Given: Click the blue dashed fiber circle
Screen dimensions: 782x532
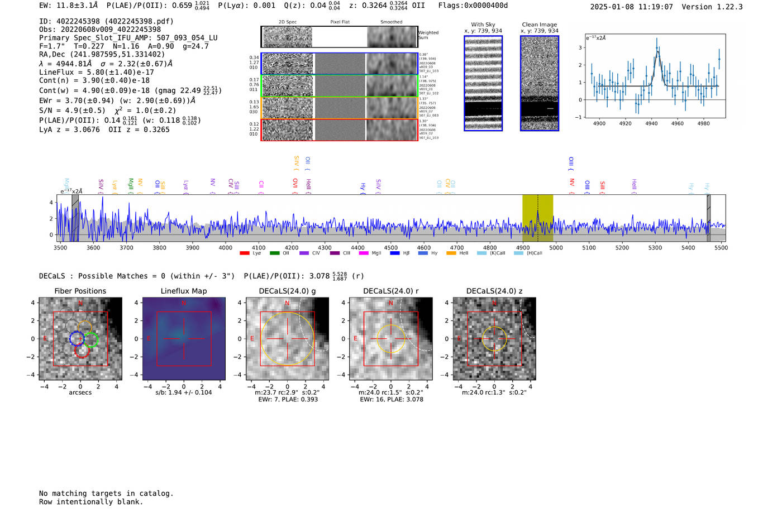Looking at the screenshot, I should 77,338.
